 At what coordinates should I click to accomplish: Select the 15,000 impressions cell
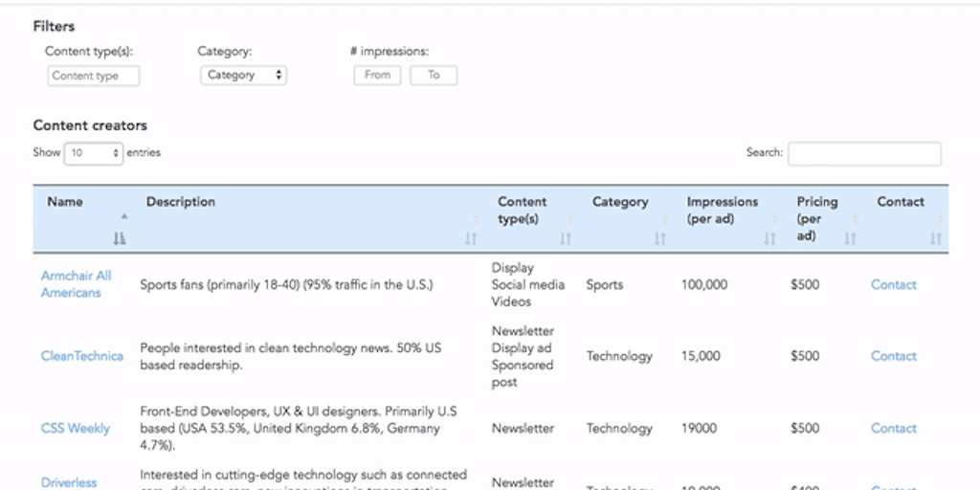pos(701,356)
